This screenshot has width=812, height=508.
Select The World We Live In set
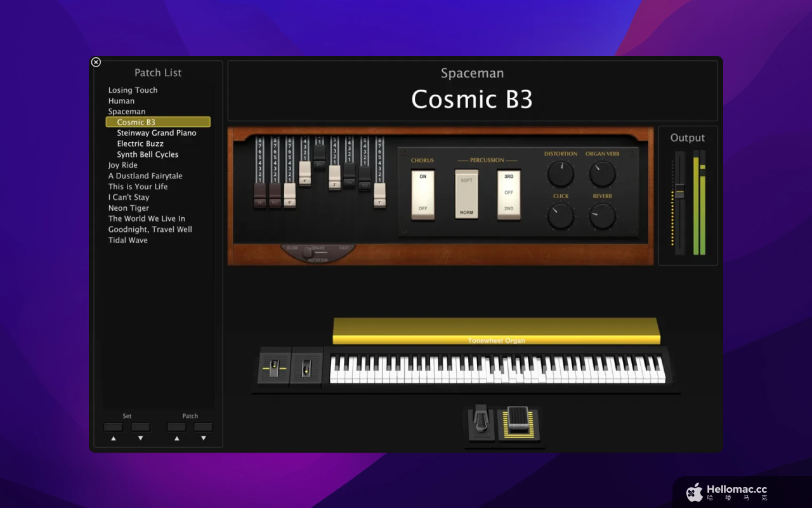coord(147,218)
